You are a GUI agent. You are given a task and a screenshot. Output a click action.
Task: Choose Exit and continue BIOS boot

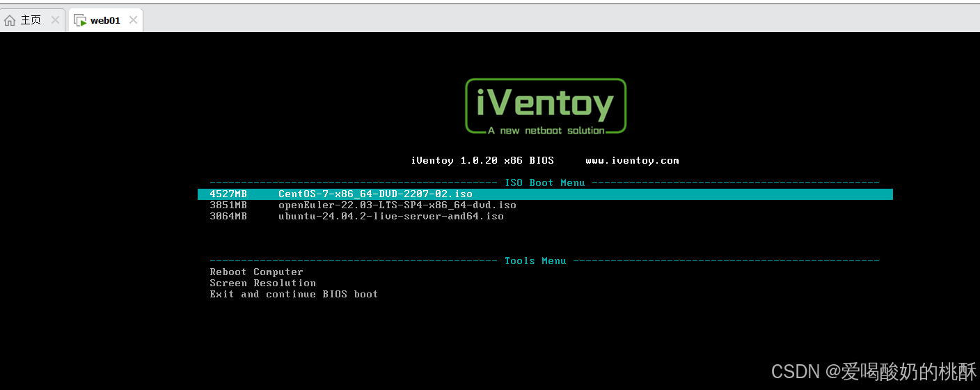coord(294,295)
